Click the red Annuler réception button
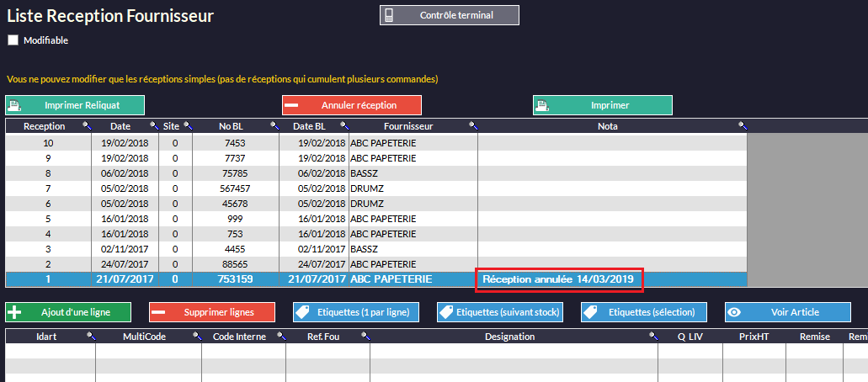868x382 pixels. click(351, 105)
